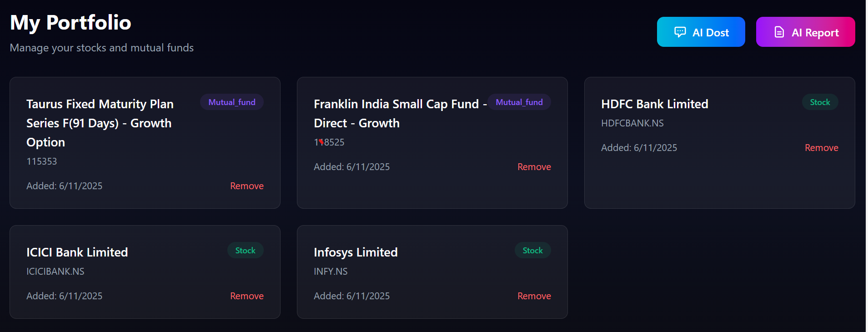868x332 pixels.
Task: Click the Stock badge on Infosys card
Action: point(532,251)
